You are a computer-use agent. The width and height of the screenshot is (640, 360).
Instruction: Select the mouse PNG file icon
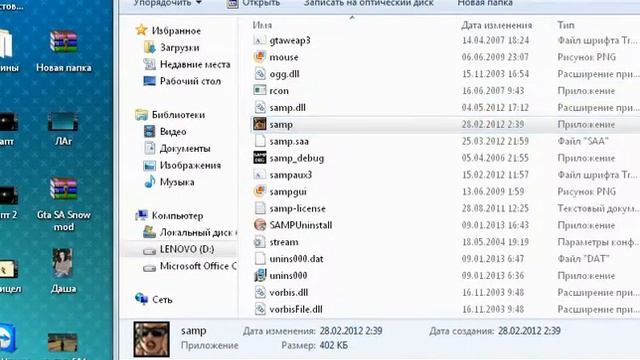[x=260, y=57]
